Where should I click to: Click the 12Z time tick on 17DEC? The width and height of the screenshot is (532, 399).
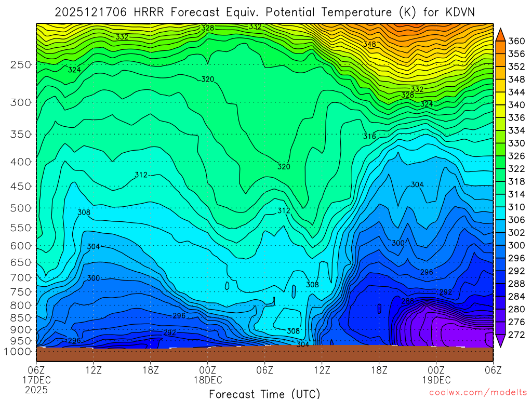coord(94,370)
